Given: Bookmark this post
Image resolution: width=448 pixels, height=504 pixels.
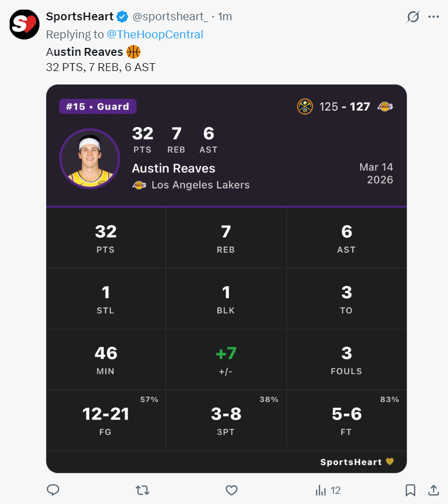Looking at the screenshot, I should [x=411, y=490].
